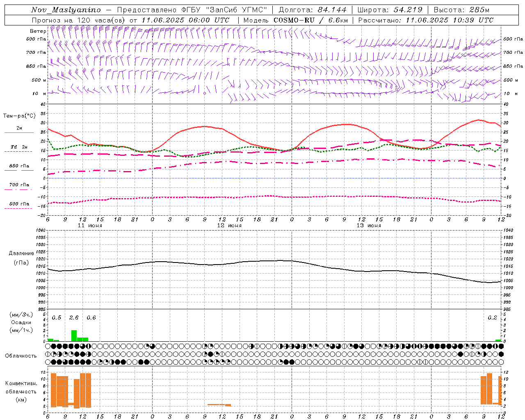Screen dimensions: 525x420
Task: Click the 'Осадки' precipitation label
Action: (x=21, y=322)
